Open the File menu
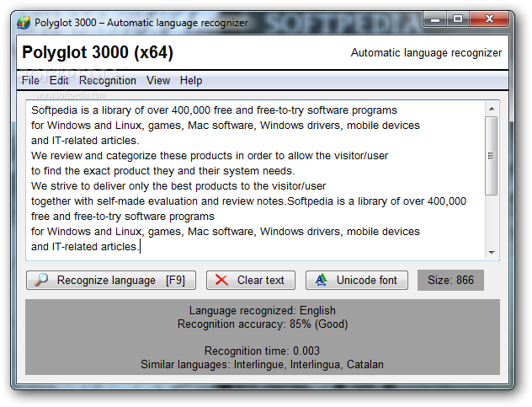The height and width of the screenshot is (407, 532). point(30,81)
